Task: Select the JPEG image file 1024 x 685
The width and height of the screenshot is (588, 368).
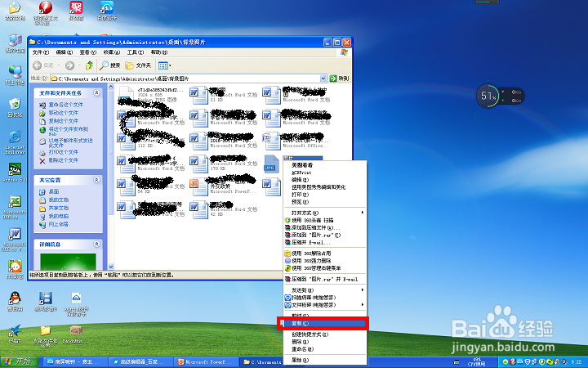Action: click(126, 95)
